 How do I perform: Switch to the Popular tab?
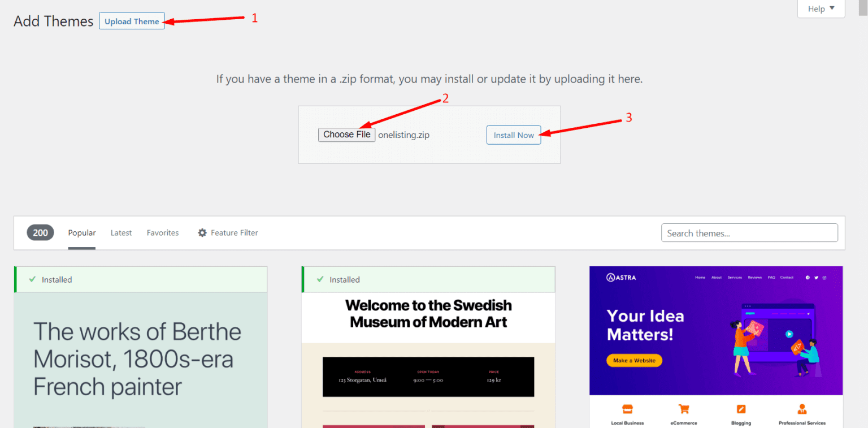pyautogui.click(x=82, y=233)
